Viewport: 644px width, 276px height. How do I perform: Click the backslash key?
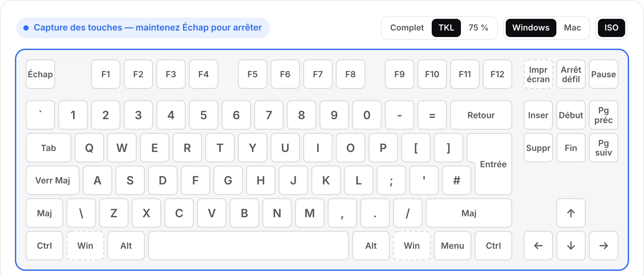click(x=81, y=213)
